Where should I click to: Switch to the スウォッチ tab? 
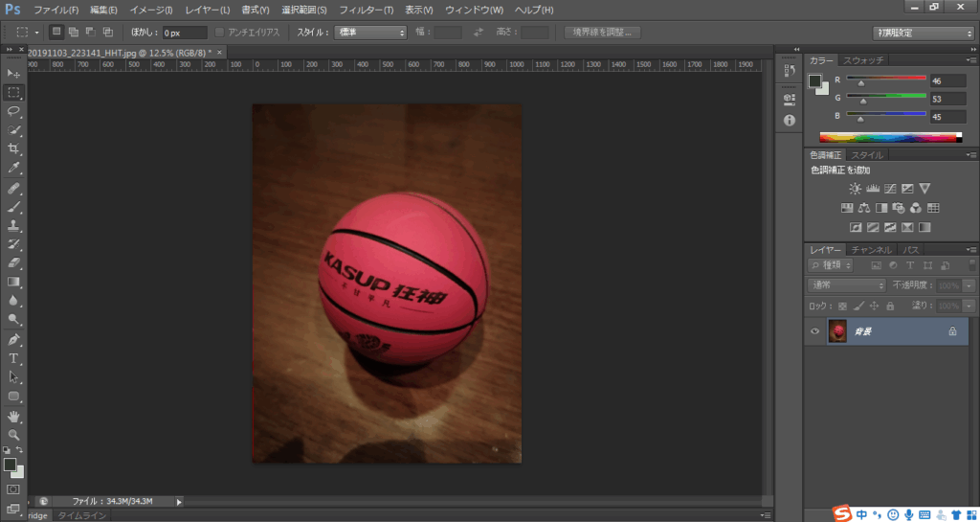862,60
